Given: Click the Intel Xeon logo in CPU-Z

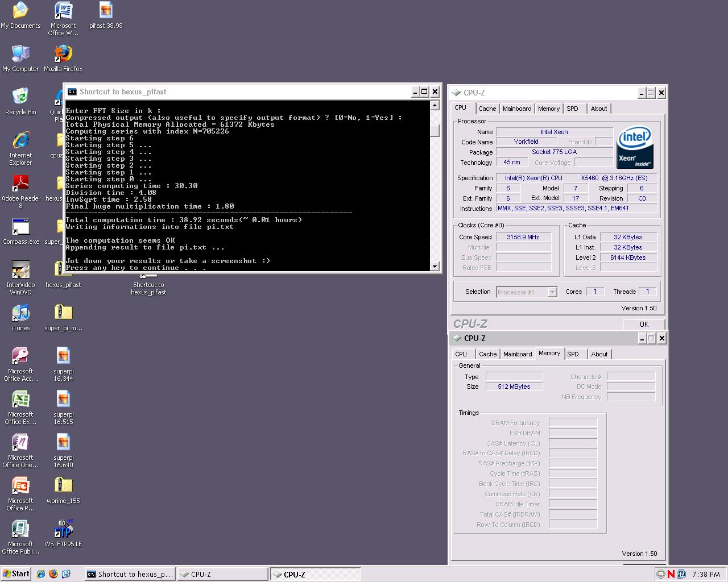Looking at the screenshot, I should coord(635,148).
